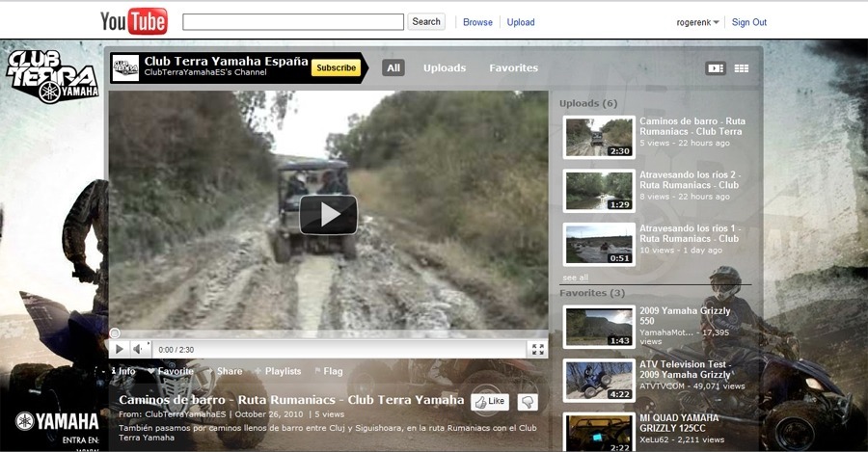Viewport: 868px width, 452px height.
Task: Start the video with the large play overlay
Action: 328,215
